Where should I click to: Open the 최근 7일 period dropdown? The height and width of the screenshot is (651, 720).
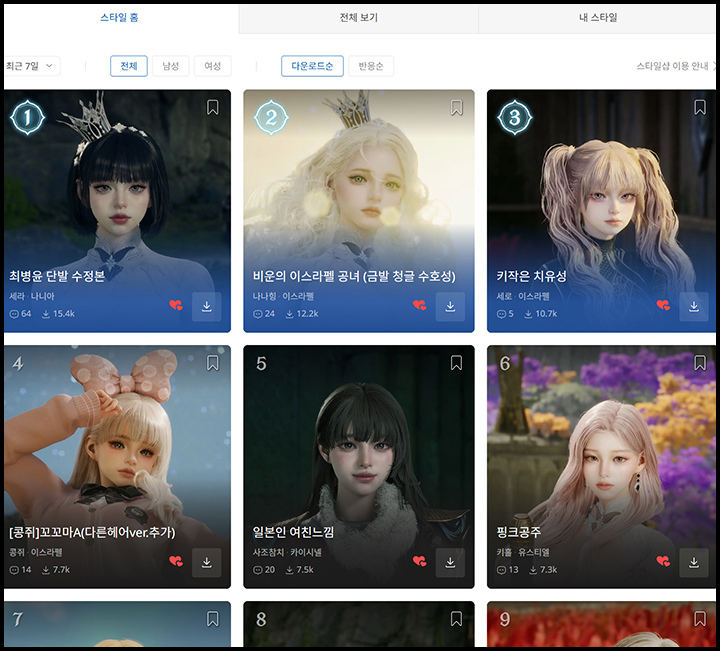coord(32,66)
